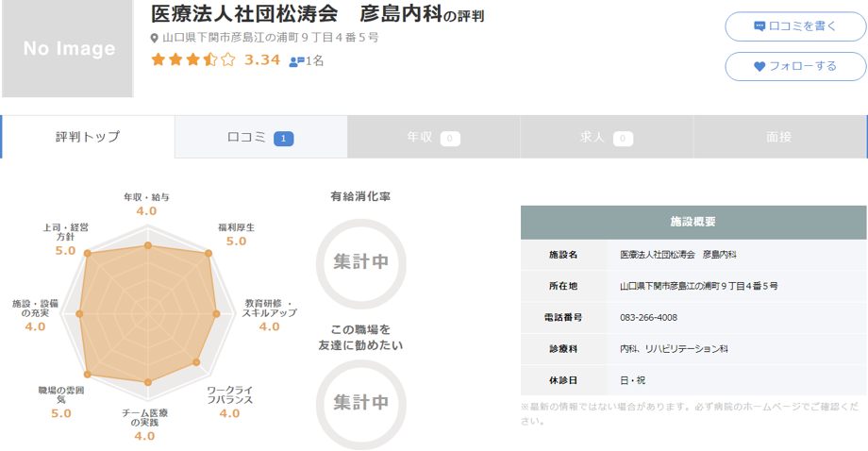Click the phone number 083-266-4008
This screenshot has height=451, width=868.
[x=648, y=317]
